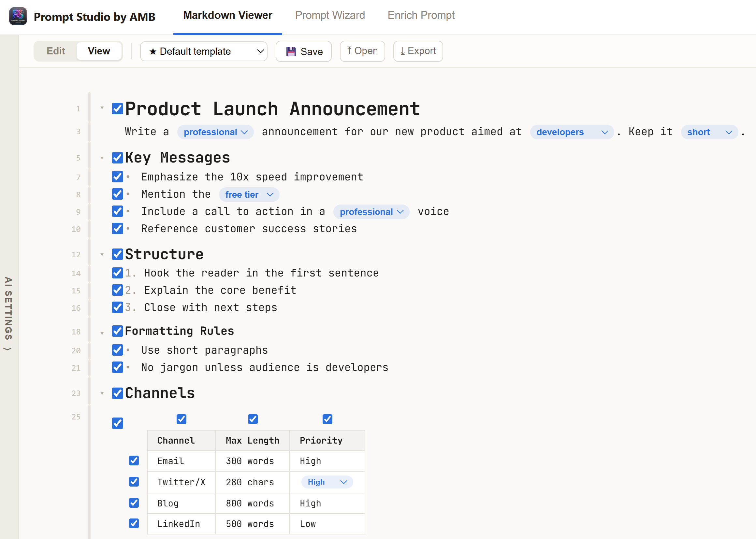Toggle the Twitter/X row checkbox
The image size is (756, 539).
coord(134,482)
